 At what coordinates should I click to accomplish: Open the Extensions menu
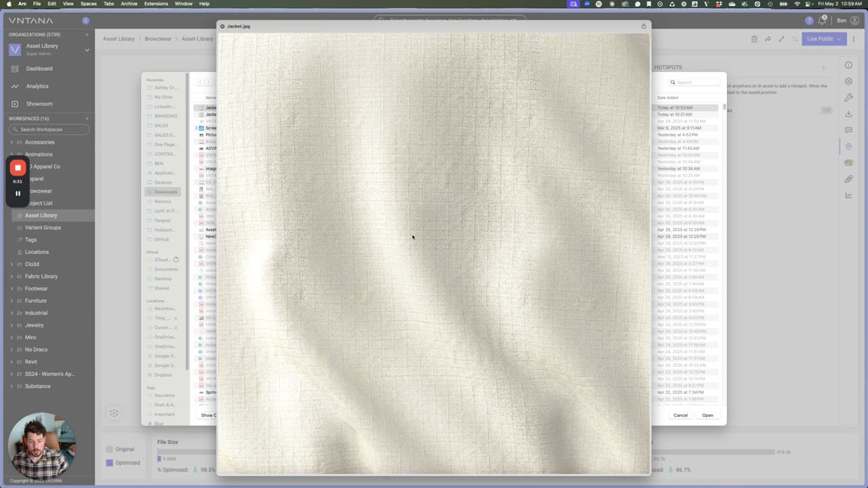coord(156,3)
